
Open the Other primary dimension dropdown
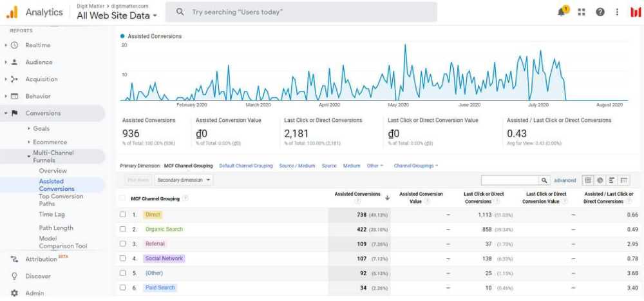(375, 166)
